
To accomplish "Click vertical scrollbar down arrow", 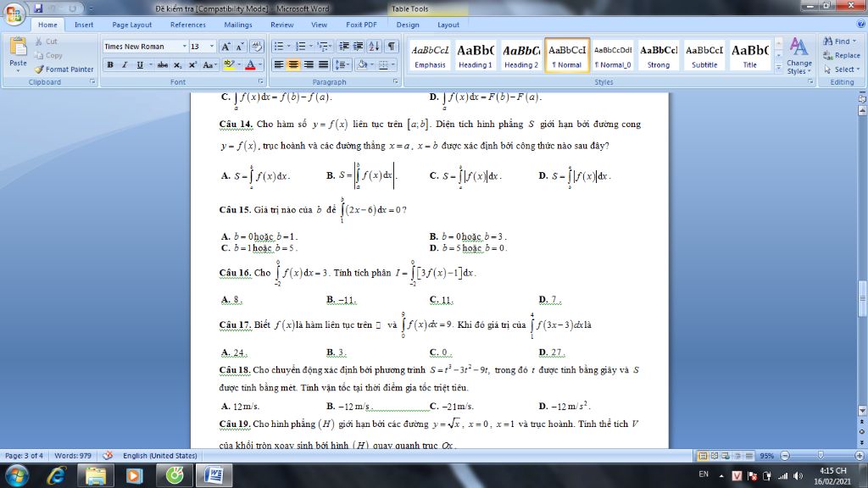I will (x=862, y=411).
